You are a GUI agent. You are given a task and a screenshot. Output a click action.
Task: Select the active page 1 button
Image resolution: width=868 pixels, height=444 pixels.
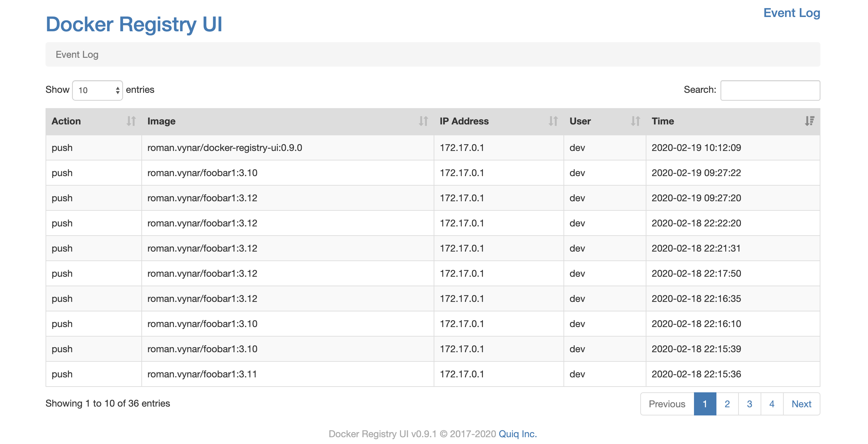pos(705,404)
